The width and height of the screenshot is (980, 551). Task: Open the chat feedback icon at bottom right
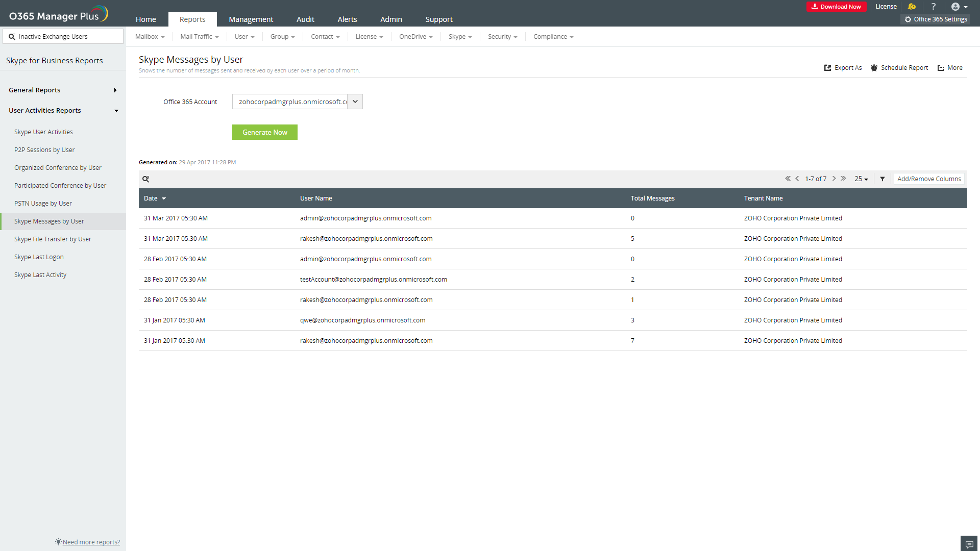click(x=969, y=544)
